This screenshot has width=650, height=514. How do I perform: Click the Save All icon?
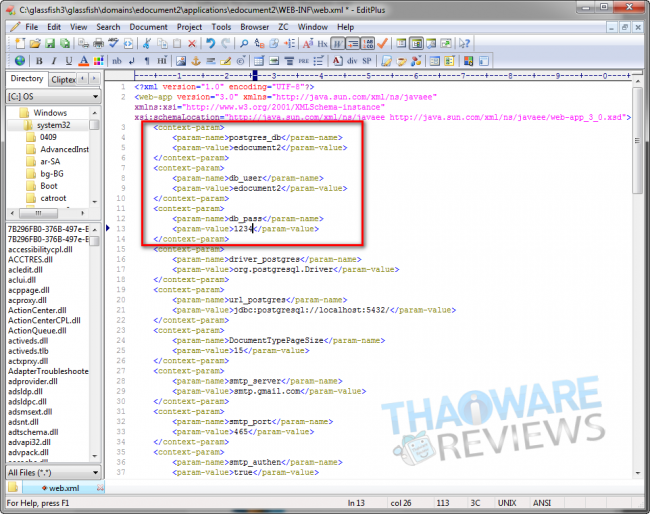click(65, 43)
